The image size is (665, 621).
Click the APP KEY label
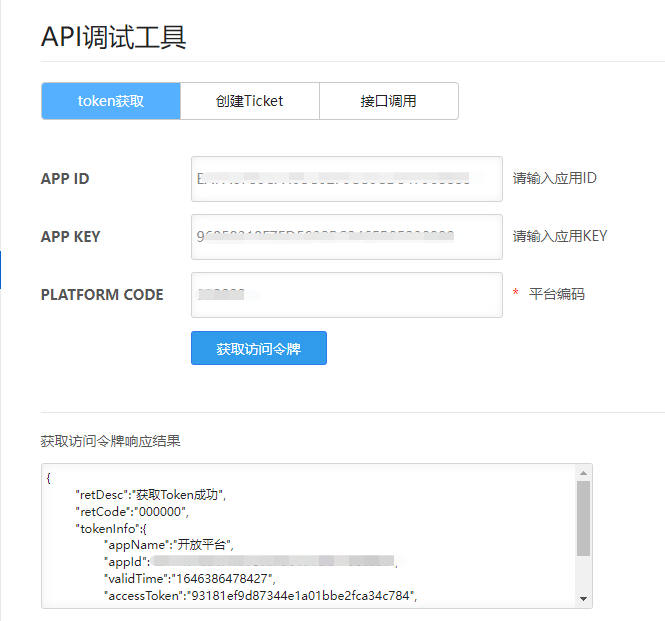coord(71,237)
